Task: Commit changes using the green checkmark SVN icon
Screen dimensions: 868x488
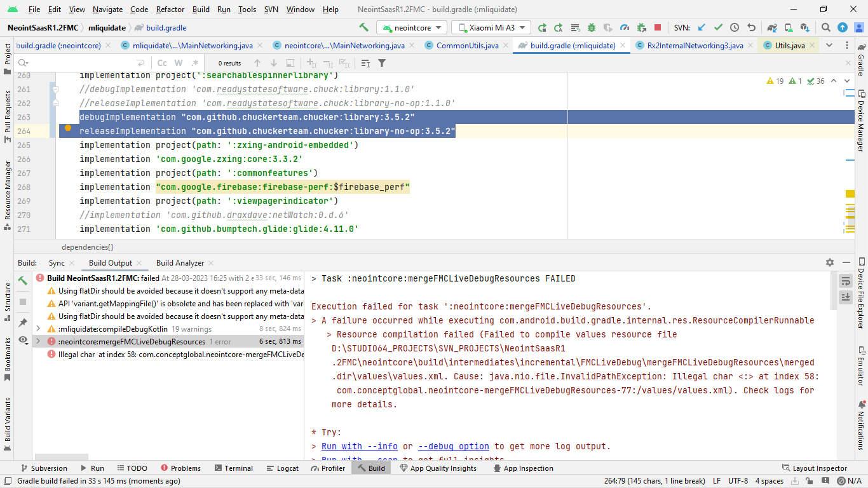Action: pos(718,28)
